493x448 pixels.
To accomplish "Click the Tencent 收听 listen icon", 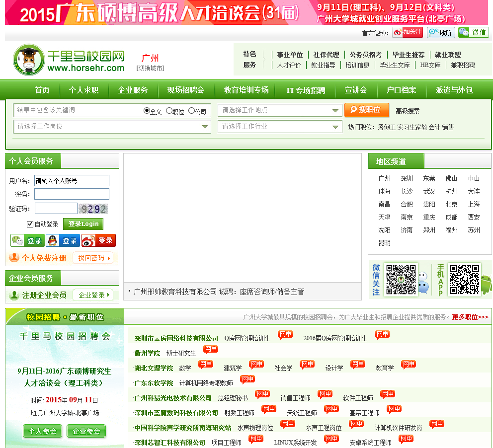I will click(441, 32).
